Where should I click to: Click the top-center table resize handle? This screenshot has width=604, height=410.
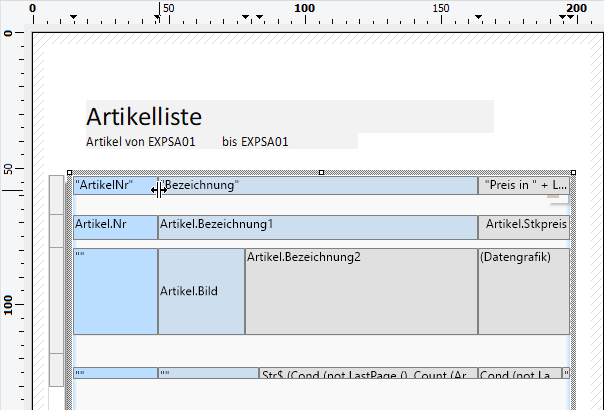coord(320,172)
